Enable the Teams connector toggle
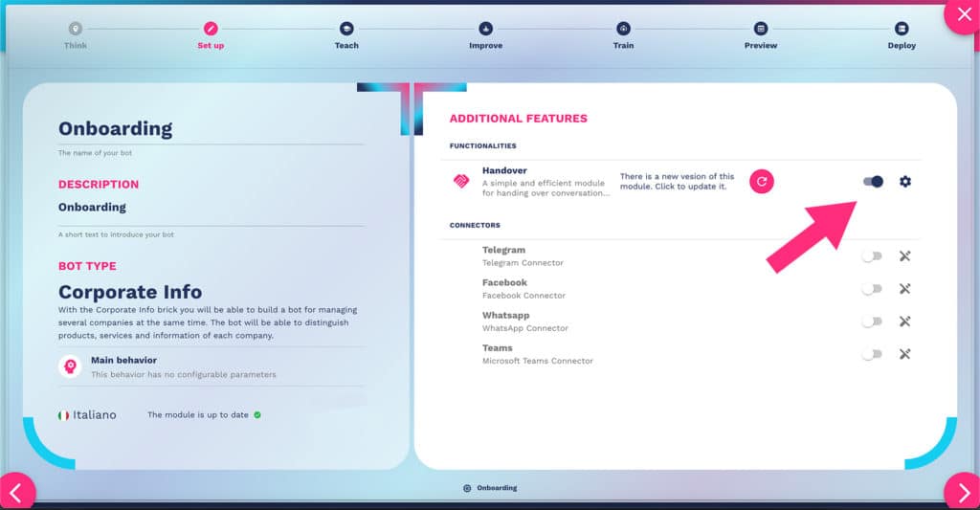Image resolution: width=980 pixels, height=510 pixels. click(x=871, y=354)
